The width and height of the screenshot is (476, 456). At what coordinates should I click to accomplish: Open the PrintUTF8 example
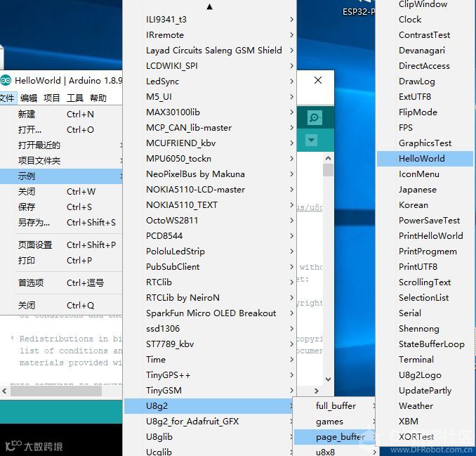tap(425, 267)
